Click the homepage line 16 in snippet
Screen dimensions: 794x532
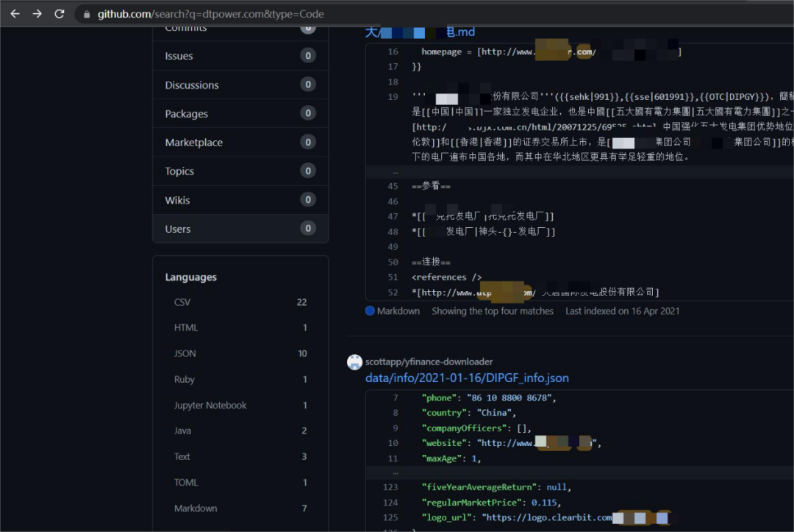pyautogui.click(x=551, y=51)
